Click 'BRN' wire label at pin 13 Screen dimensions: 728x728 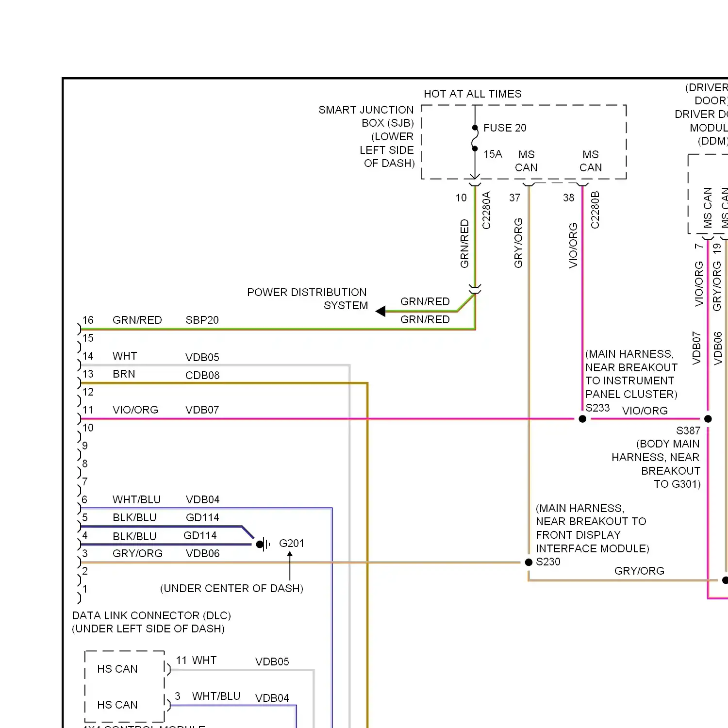point(124,374)
